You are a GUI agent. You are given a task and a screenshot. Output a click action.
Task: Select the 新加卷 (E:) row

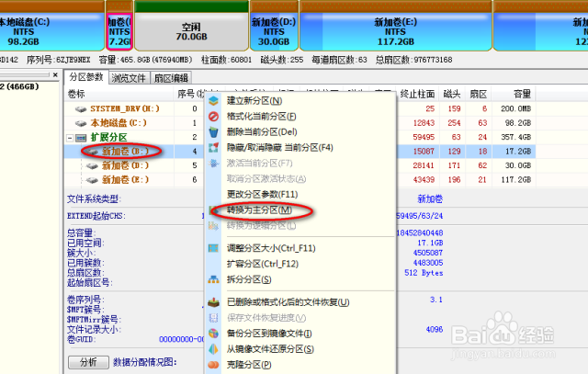pyautogui.click(x=125, y=180)
